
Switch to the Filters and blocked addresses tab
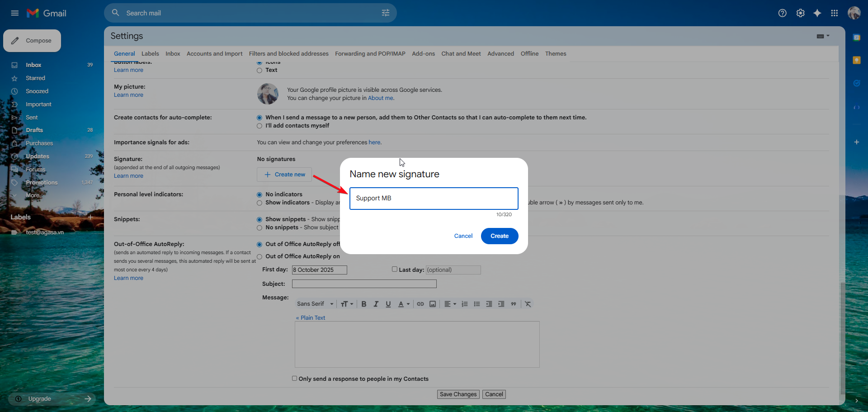[x=288, y=54]
